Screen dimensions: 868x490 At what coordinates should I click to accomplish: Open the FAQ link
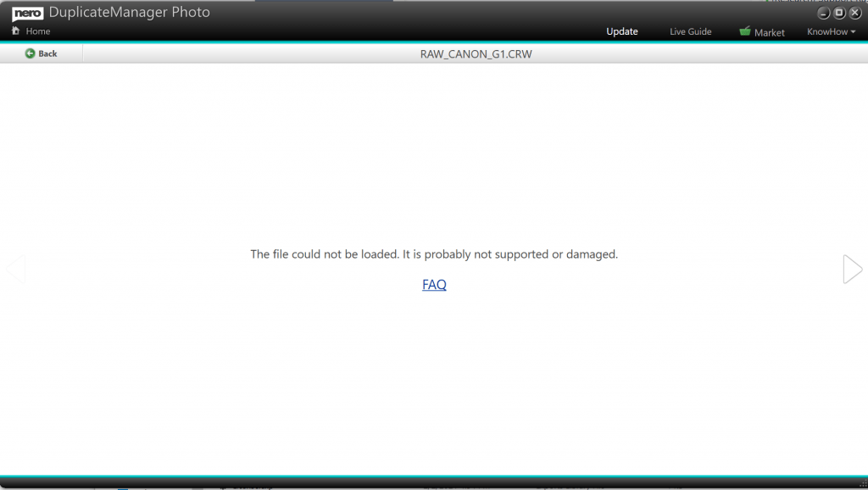click(434, 285)
